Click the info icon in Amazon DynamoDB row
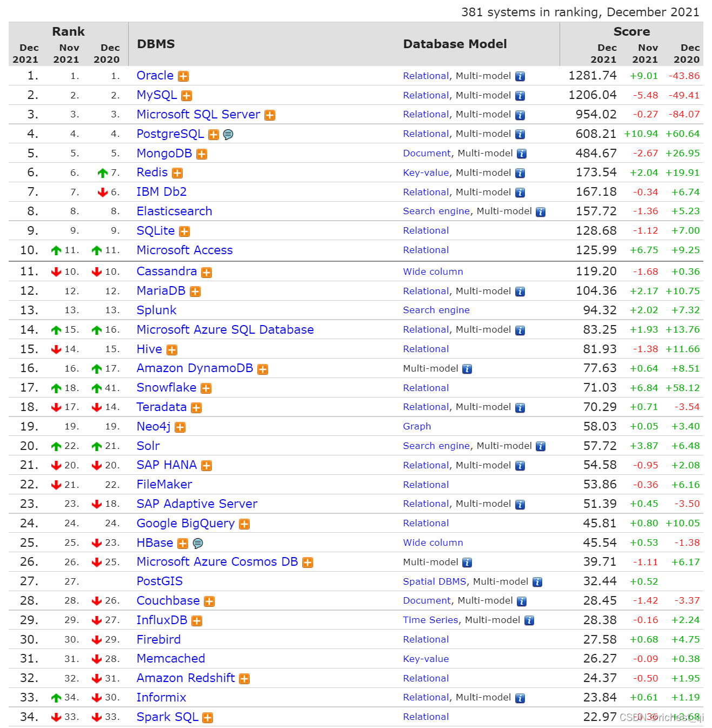 coord(467,369)
